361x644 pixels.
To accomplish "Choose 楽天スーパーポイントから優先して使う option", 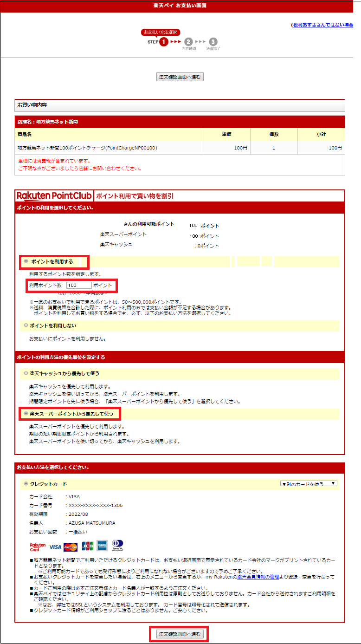I will click(x=26, y=413).
